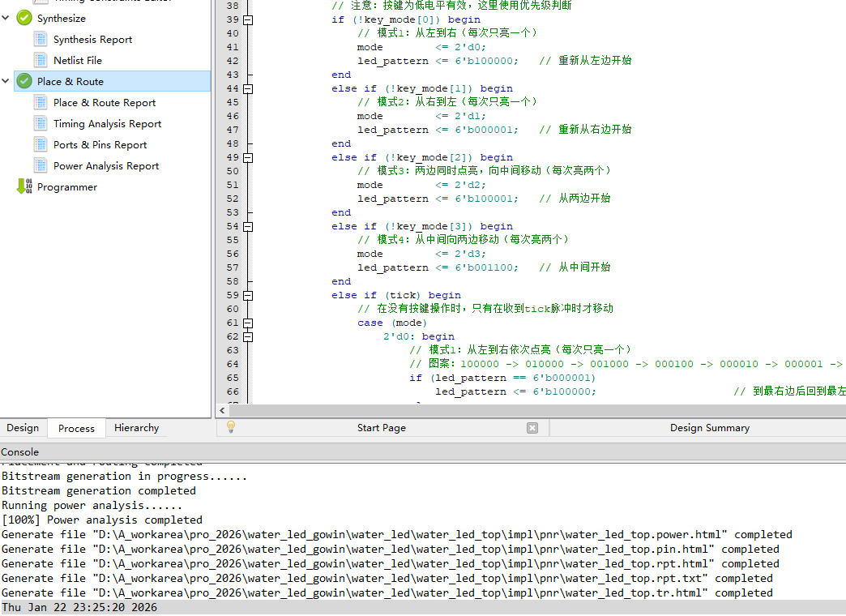Click the Synthesis Report document icon
The height and width of the screenshot is (616, 846).
tap(41, 39)
